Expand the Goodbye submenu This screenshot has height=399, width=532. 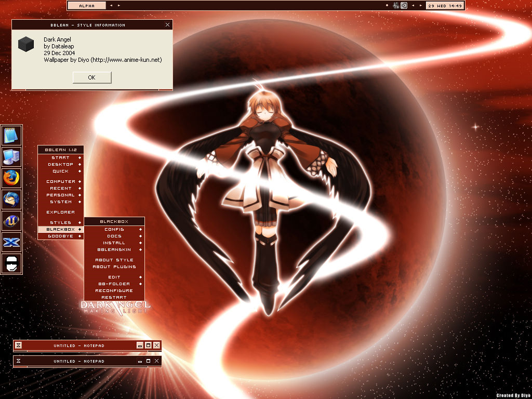pos(60,236)
